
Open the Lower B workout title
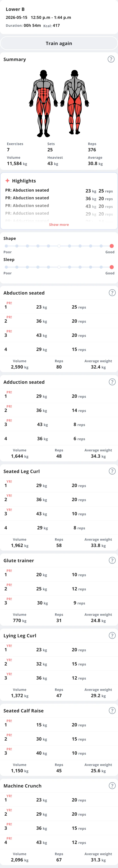(15, 9)
